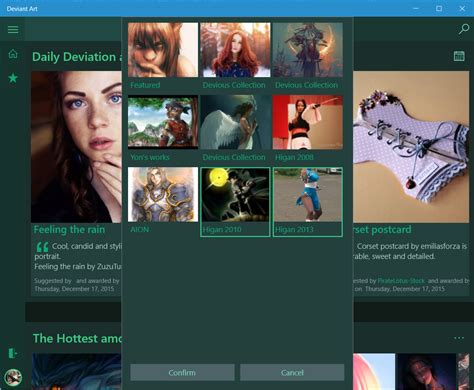Pick the Higan 2008 collection
The width and height of the screenshot is (474, 390).
[x=307, y=128]
